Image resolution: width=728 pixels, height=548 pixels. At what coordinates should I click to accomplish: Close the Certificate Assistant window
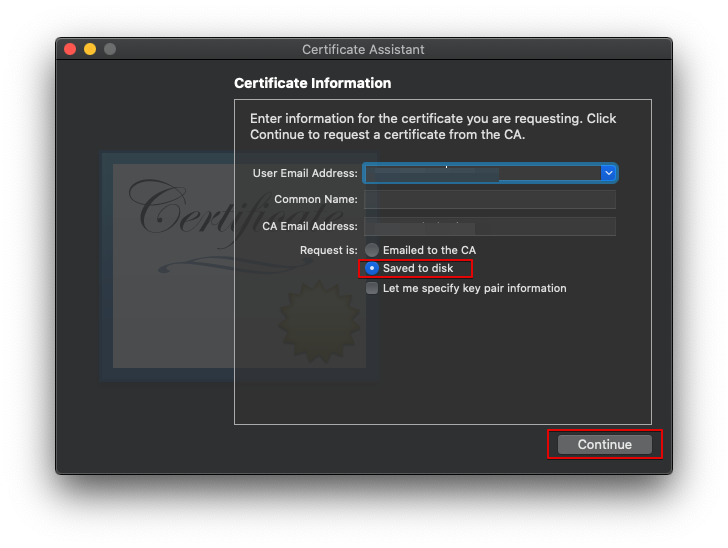click(70, 49)
